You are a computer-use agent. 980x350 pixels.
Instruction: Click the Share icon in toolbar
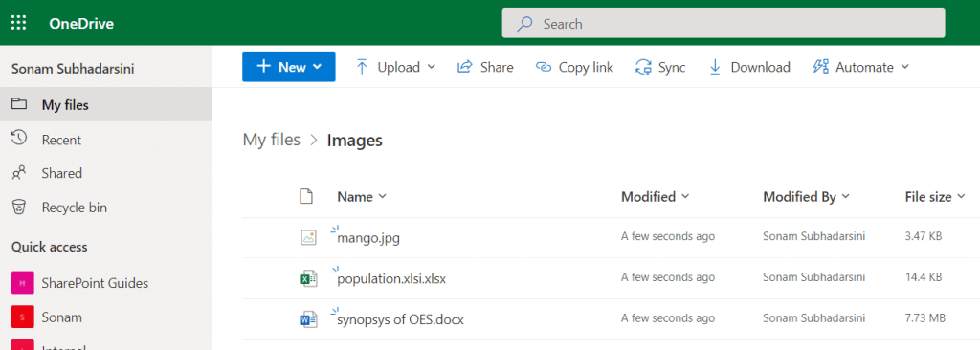pos(464,67)
